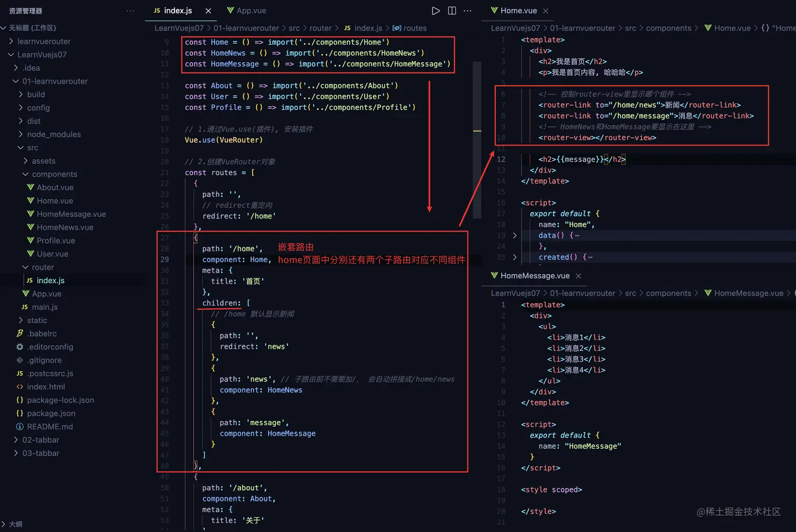Open main.js in the explorer

(45, 307)
